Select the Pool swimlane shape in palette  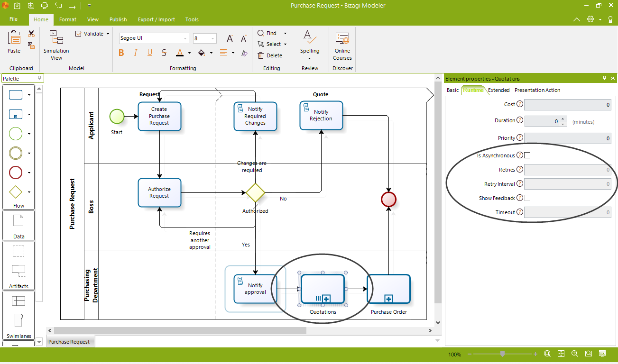pos(18,301)
